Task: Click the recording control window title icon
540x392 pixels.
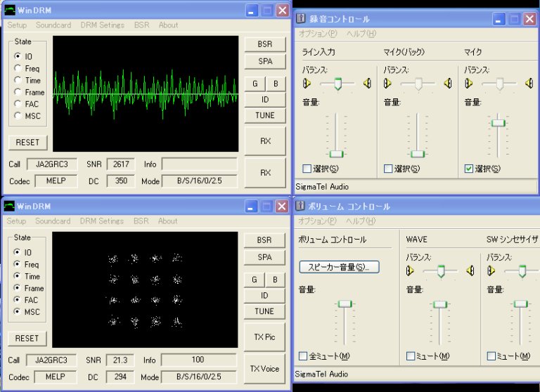Action: 301,18
